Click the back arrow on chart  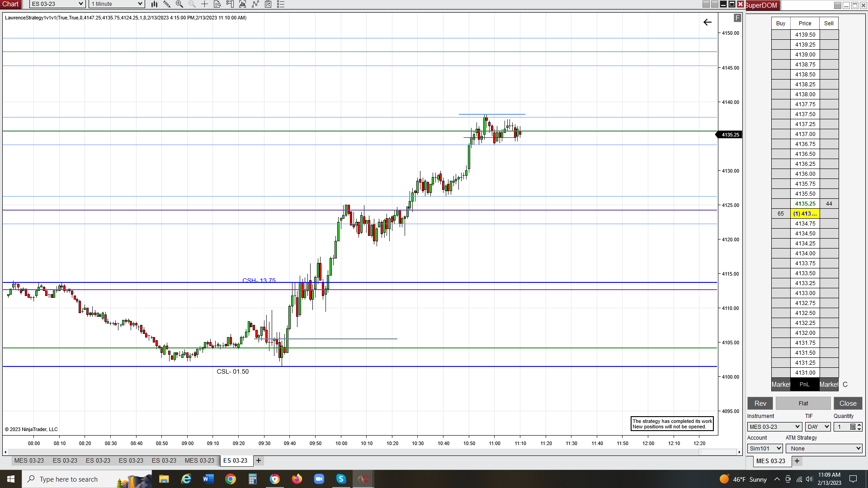(x=708, y=22)
